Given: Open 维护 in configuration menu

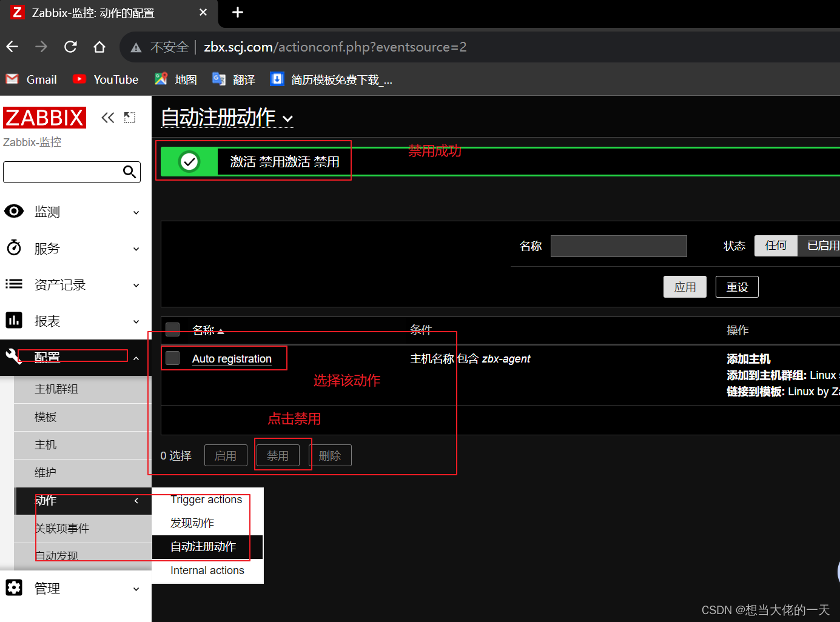Looking at the screenshot, I should pos(82,473).
